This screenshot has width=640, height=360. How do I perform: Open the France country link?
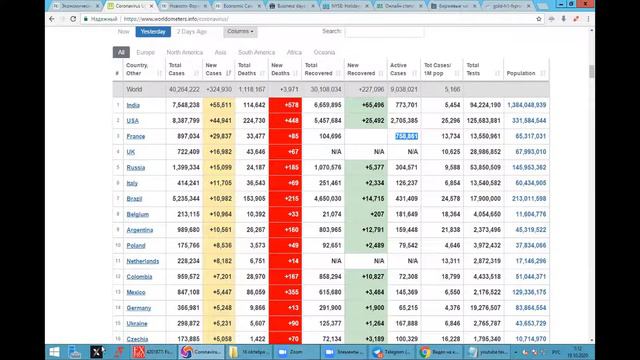[136, 136]
